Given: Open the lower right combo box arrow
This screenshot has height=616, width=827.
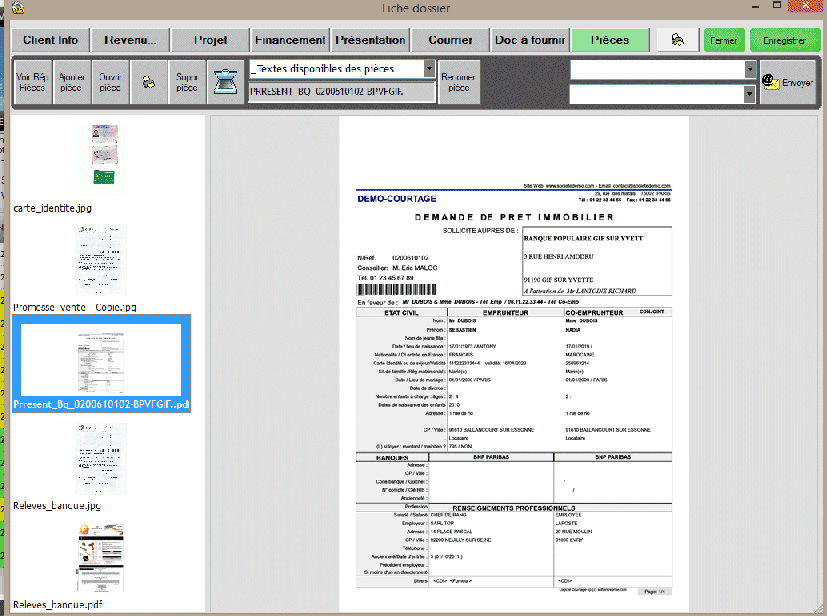Looking at the screenshot, I should pos(749,93).
